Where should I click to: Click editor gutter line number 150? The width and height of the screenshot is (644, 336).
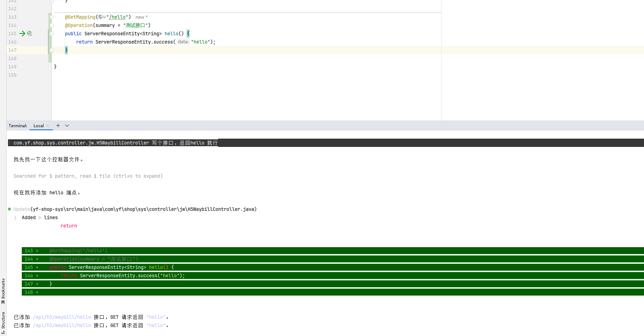[x=12, y=75]
